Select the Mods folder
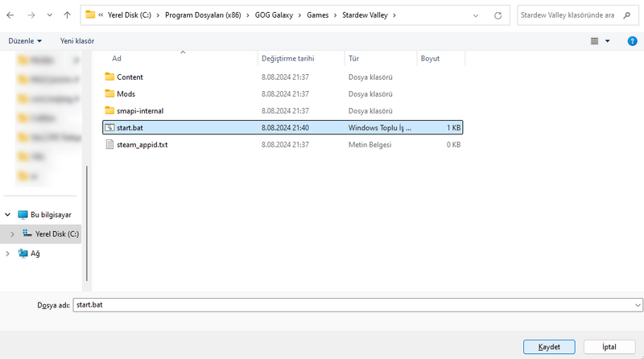Viewport: 644px width, 359px height. (x=283, y=93)
